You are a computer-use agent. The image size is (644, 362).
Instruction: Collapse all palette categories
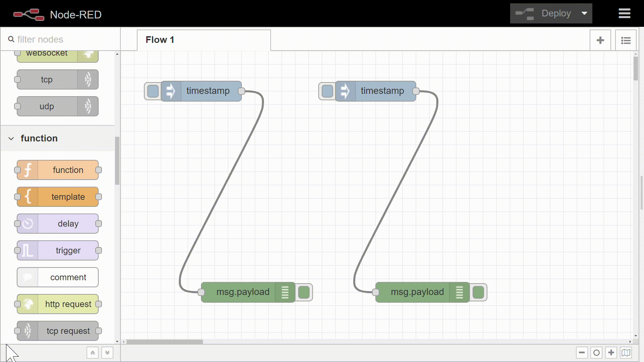(93, 353)
